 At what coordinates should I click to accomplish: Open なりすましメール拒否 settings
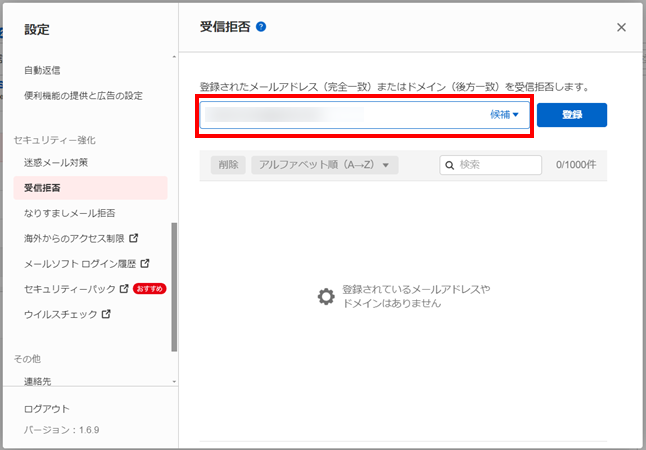70,213
